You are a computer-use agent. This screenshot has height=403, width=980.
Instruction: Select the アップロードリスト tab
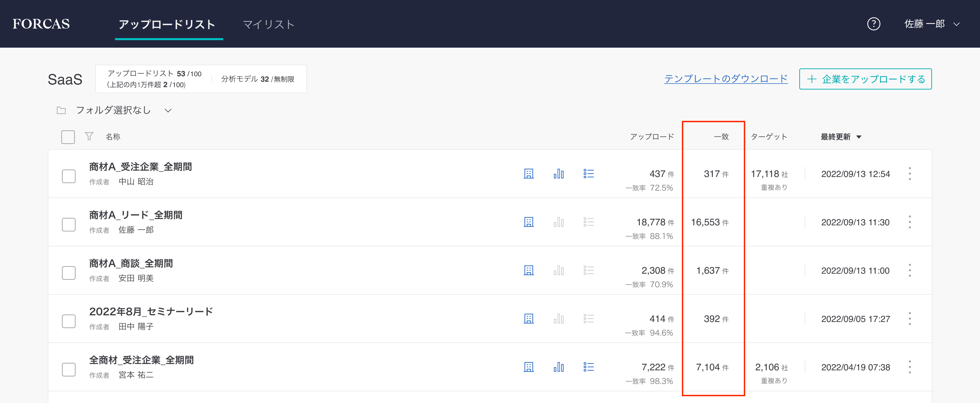click(167, 25)
